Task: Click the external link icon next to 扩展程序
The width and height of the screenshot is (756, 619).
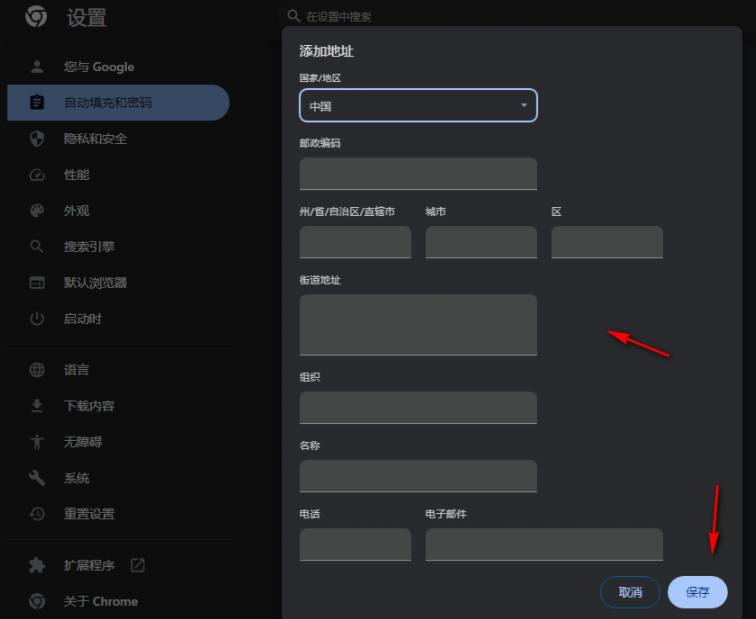Action: 138,565
